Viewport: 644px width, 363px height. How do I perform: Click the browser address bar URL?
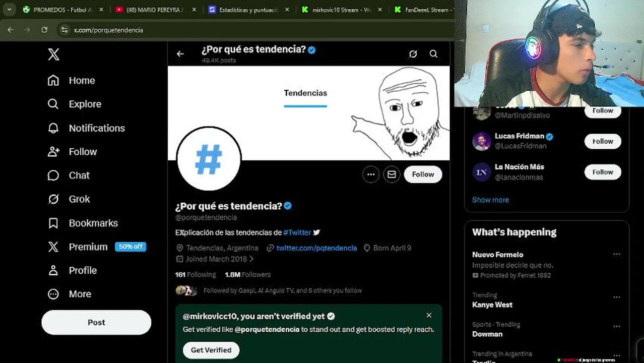coord(108,30)
